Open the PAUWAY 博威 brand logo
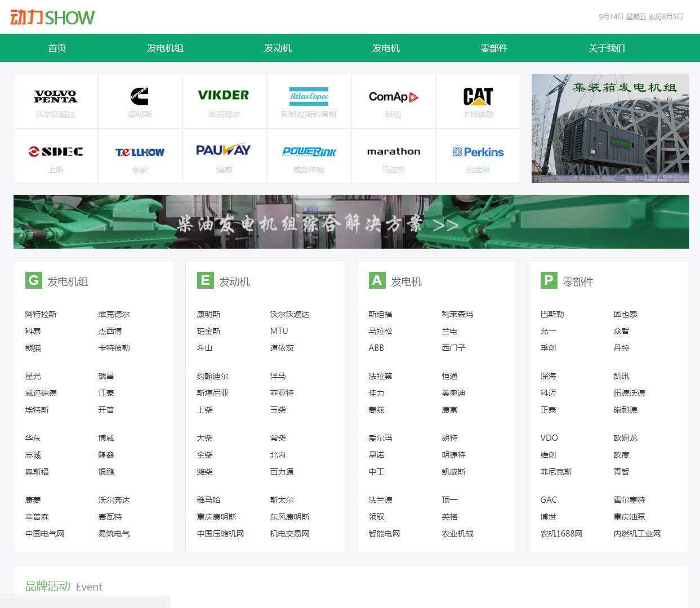Screen dimensions: 700x608 [x=224, y=150]
